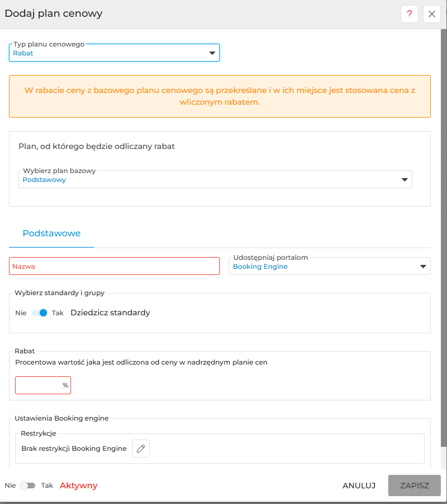Switch to the Podstawowe tab
The image size is (447, 504).
click(x=51, y=234)
